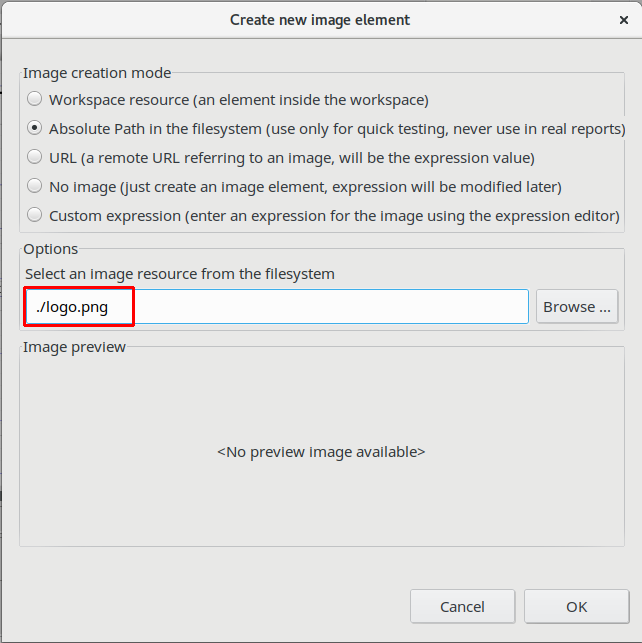Close the Create new image element dialog

(623, 19)
